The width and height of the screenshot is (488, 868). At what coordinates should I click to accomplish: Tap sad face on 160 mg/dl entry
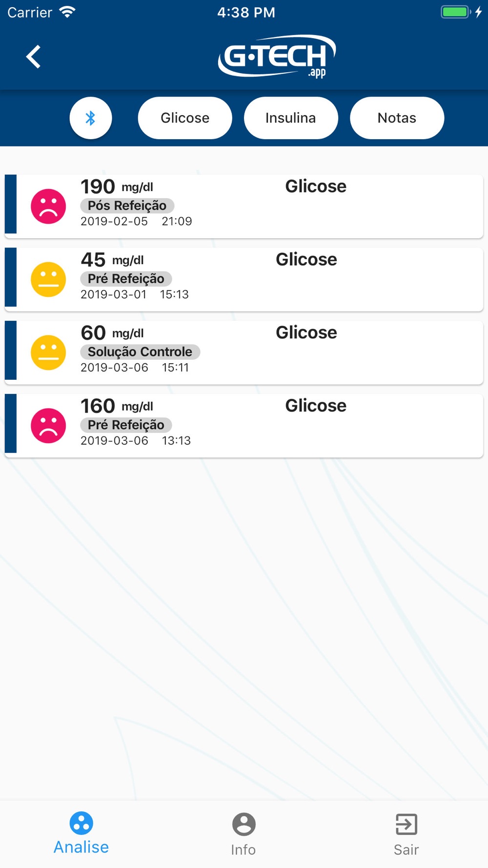(48, 426)
